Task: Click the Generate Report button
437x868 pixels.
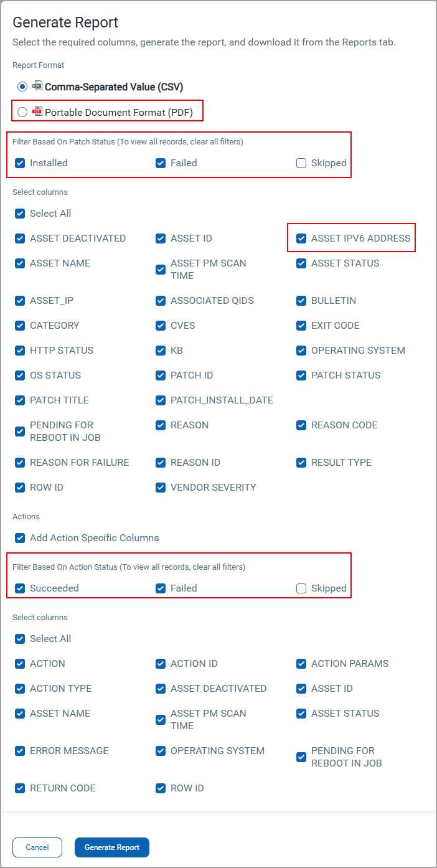Action: point(111,847)
